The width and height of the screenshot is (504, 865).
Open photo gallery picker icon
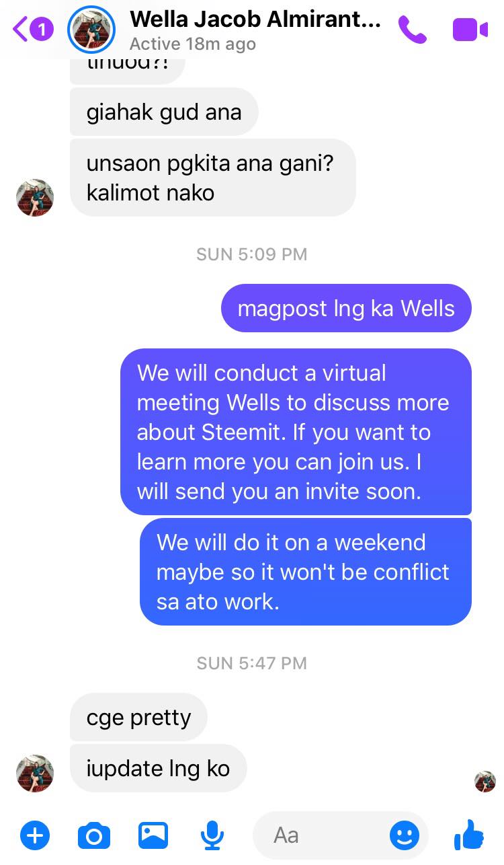pyautogui.click(x=153, y=836)
